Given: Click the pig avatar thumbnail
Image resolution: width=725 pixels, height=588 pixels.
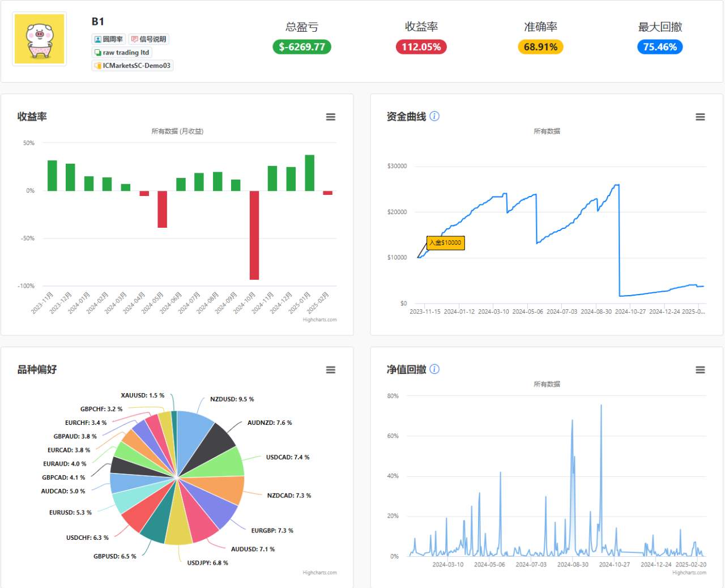Looking at the screenshot, I should [x=40, y=39].
